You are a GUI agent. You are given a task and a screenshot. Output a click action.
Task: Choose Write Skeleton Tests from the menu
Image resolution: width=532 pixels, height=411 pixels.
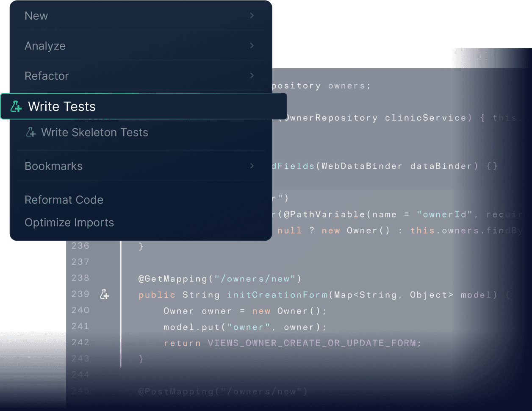click(x=94, y=132)
